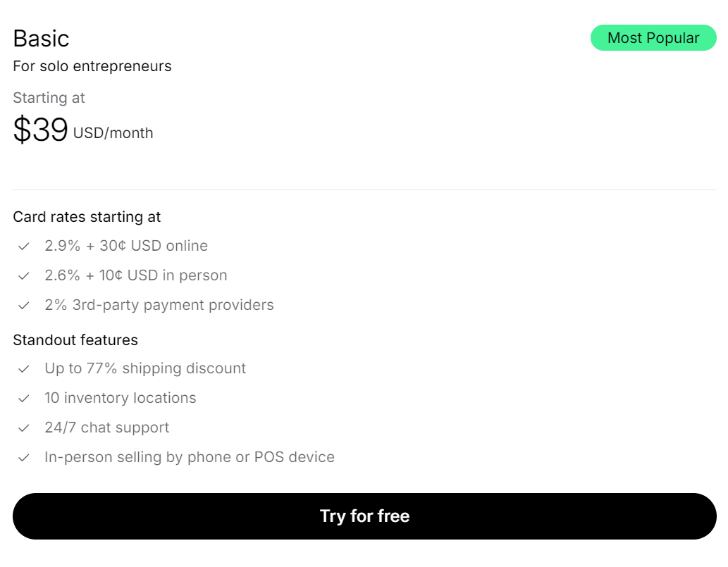728x567 pixels.
Task: Select the 2% 3rd-party payment providers row
Action: point(159,305)
